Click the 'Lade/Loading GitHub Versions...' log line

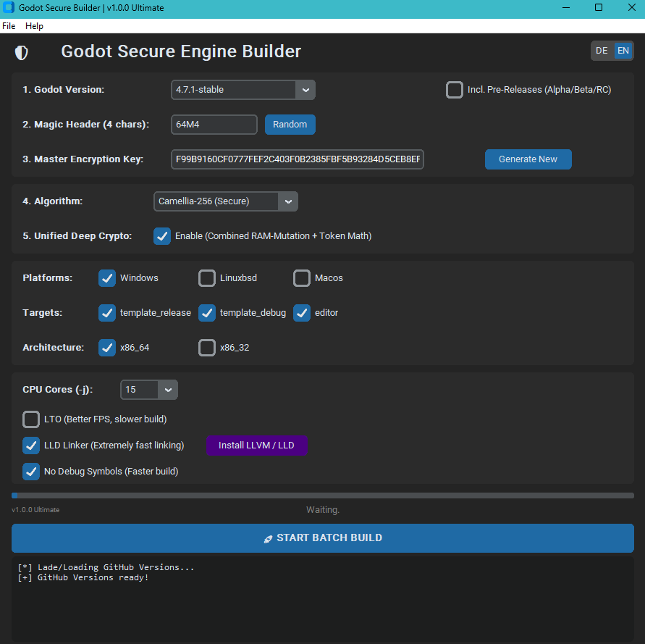[106, 567]
